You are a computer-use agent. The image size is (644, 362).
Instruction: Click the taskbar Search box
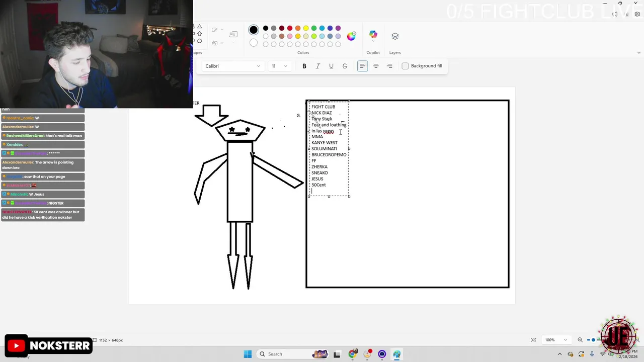point(292,354)
